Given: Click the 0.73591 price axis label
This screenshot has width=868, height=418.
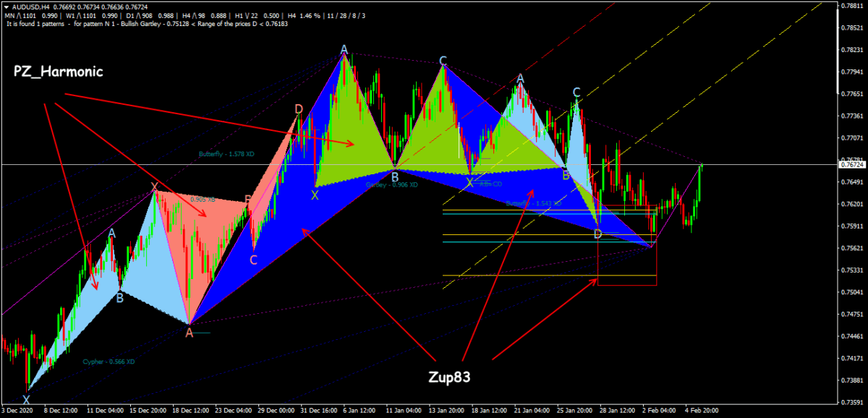Looking at the screenshot, I should point(853,402).
